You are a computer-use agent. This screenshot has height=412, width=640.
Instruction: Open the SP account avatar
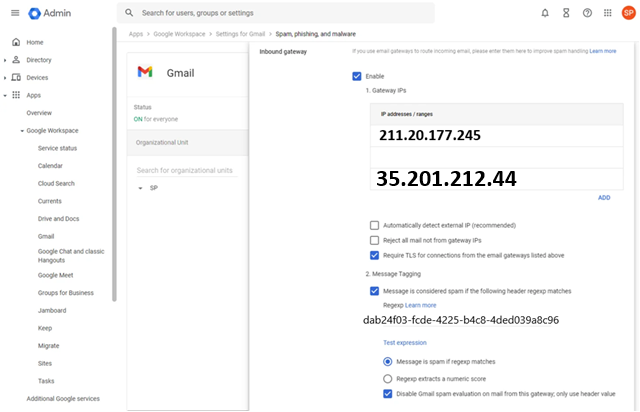(x=629, y=13)
